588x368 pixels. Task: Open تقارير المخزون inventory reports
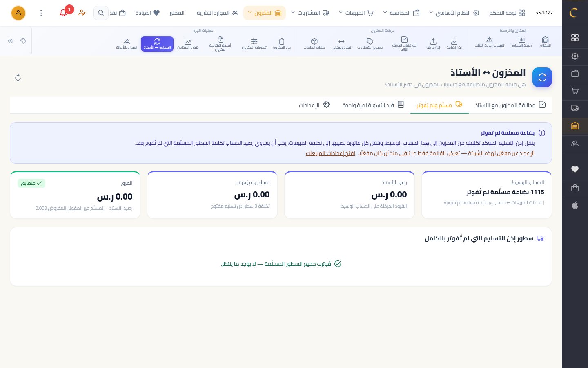tap(188, 43)
